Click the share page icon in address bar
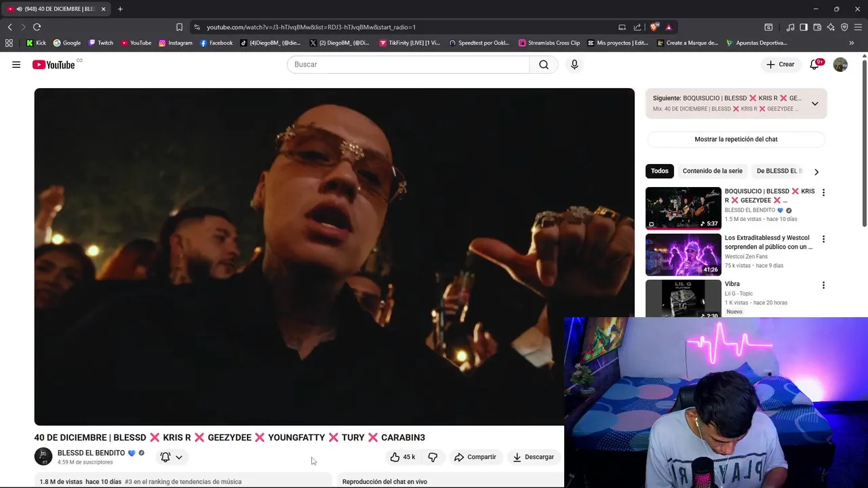 [637, 27]
